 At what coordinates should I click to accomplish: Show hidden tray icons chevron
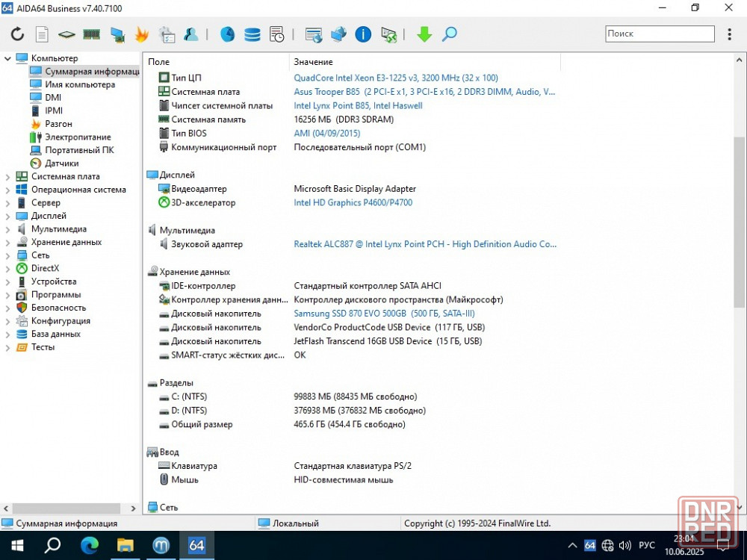[573, 546]
